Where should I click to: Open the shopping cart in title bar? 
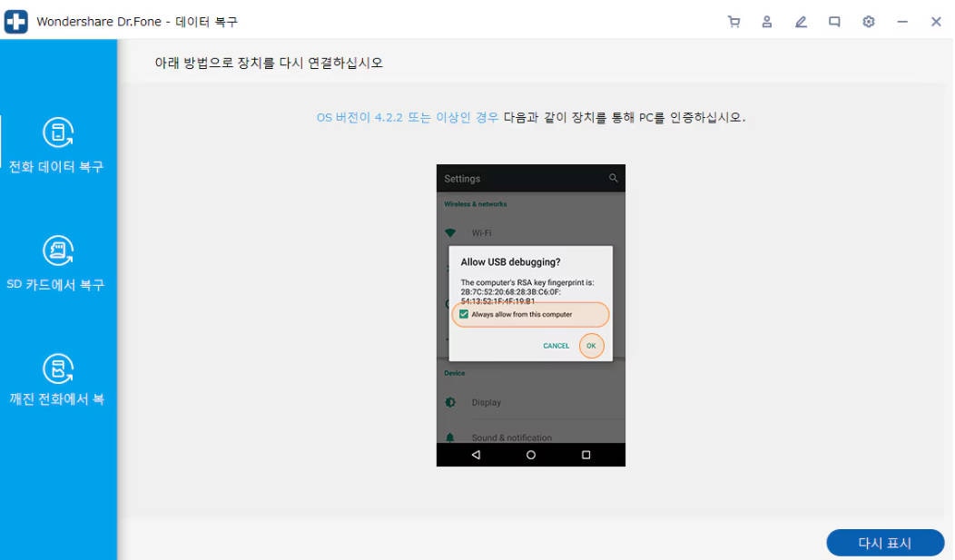coord(733,22)
